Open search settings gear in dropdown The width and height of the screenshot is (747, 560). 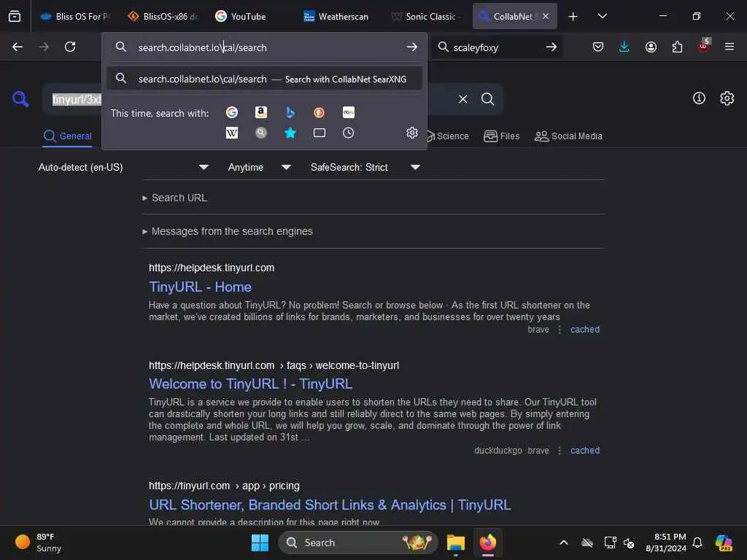[412, 133]
